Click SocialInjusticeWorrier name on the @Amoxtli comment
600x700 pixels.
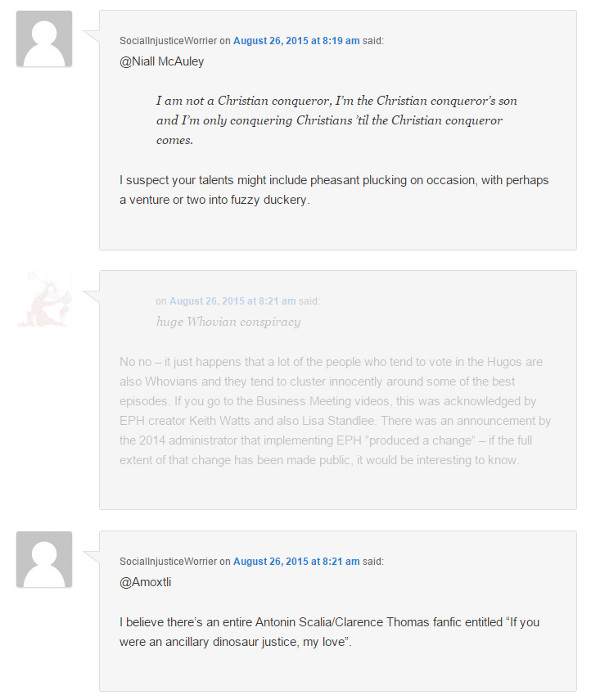[x=168, y=562]
